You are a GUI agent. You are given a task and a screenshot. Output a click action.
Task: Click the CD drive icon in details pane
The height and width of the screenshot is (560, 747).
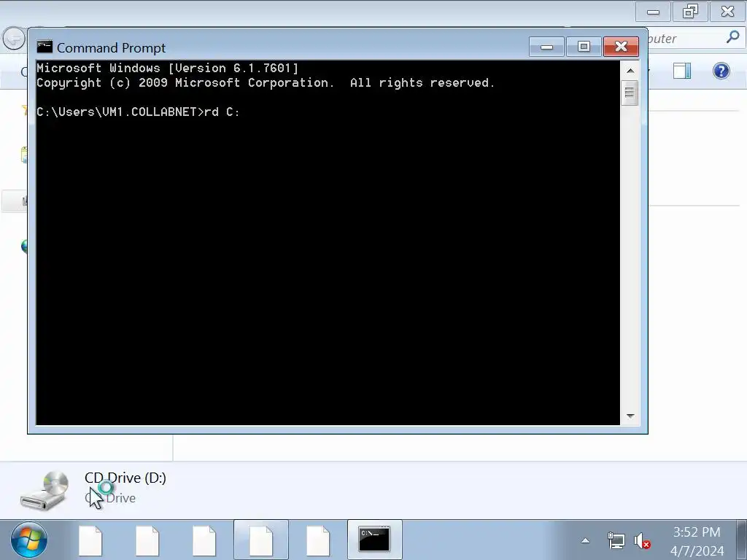[x=44, y=491]
